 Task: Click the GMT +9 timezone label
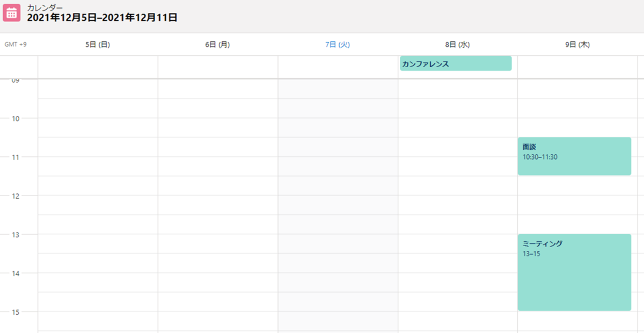click(16, 45)
